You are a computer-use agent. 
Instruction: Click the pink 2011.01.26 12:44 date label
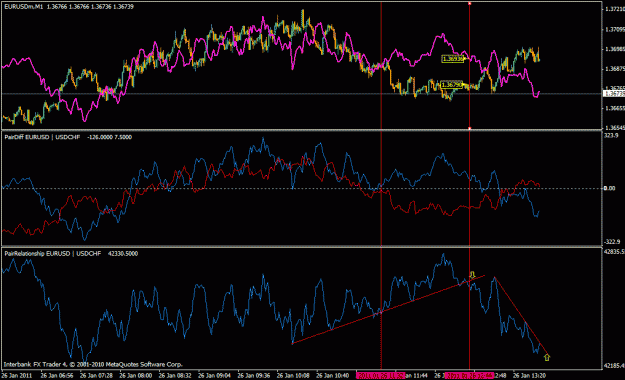pyautogui.click(x=470, y=376)
